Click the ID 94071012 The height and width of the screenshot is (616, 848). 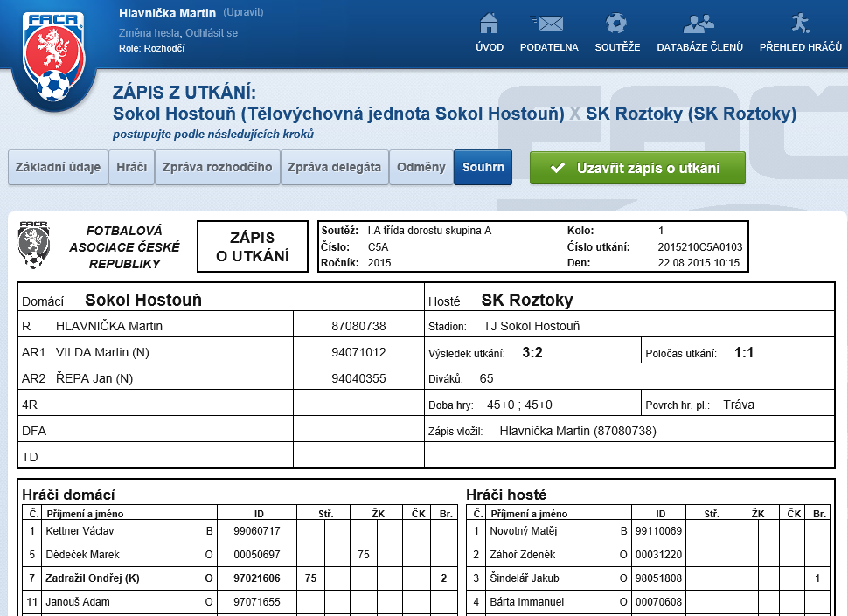(x=358, y=352)
